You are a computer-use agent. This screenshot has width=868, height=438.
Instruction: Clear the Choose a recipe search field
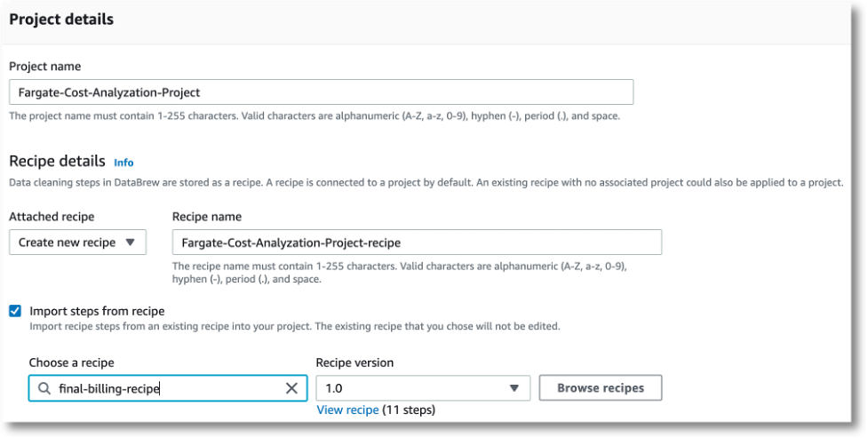(x=291, y=389)
